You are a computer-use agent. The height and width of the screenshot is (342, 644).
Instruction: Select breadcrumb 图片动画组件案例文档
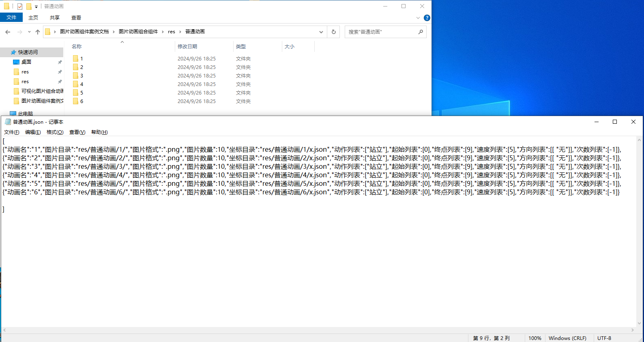coord(84,32)
